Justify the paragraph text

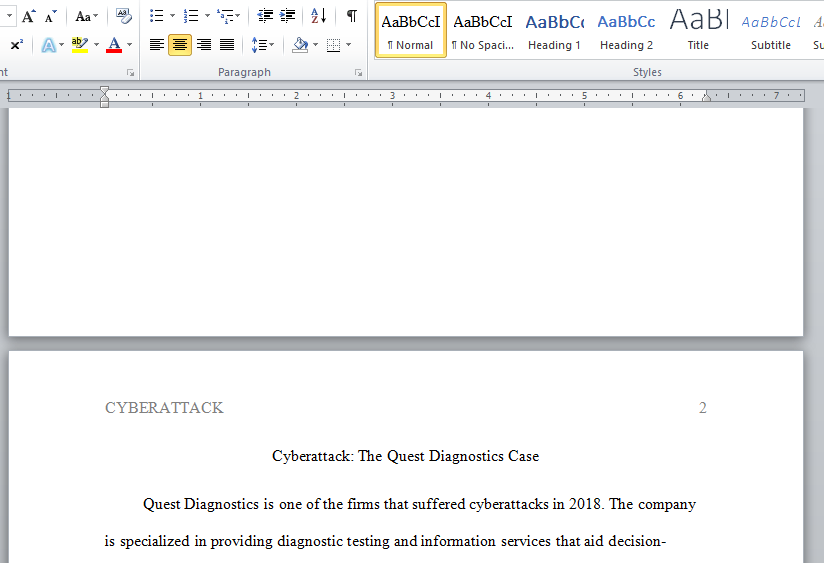(227, 45)
